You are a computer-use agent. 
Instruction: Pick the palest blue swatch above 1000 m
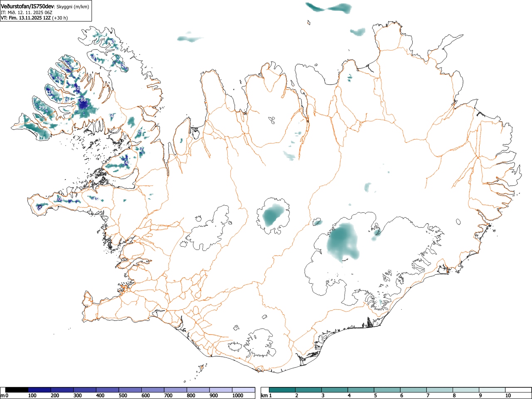(x=244, y=390)
